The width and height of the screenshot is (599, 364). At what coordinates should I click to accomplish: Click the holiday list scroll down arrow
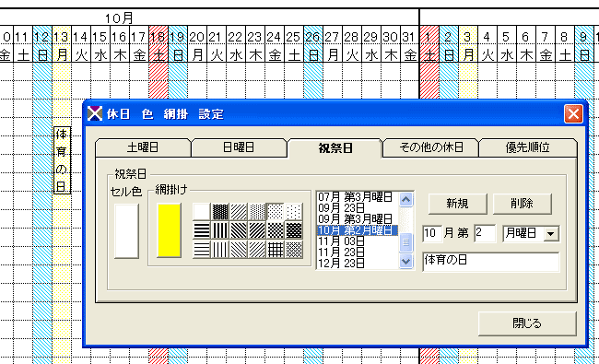pos(405,262)
